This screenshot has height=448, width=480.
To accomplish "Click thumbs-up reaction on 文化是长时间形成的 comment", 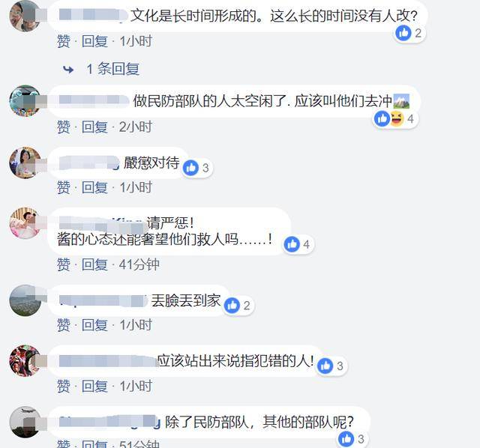I will click(403, 33).
